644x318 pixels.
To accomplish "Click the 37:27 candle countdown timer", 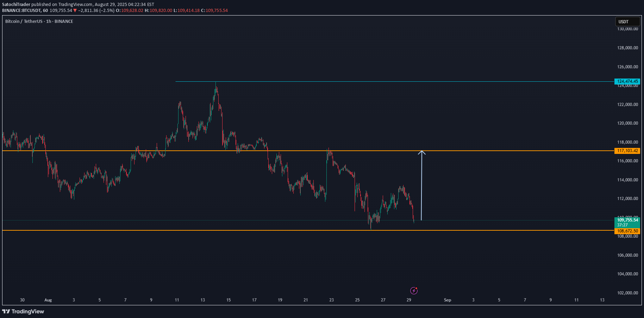I will coord(622,225).
